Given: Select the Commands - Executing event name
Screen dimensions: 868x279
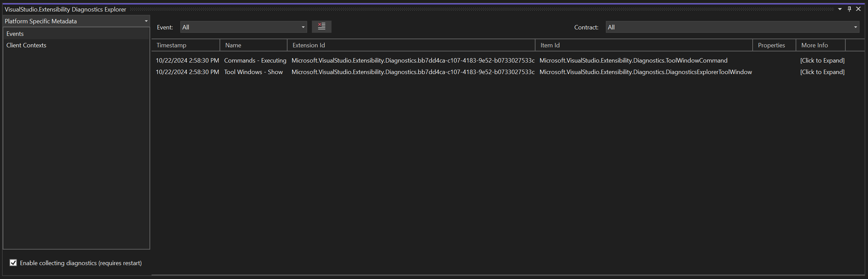Looking at the screenshot, I should [255, 61].
